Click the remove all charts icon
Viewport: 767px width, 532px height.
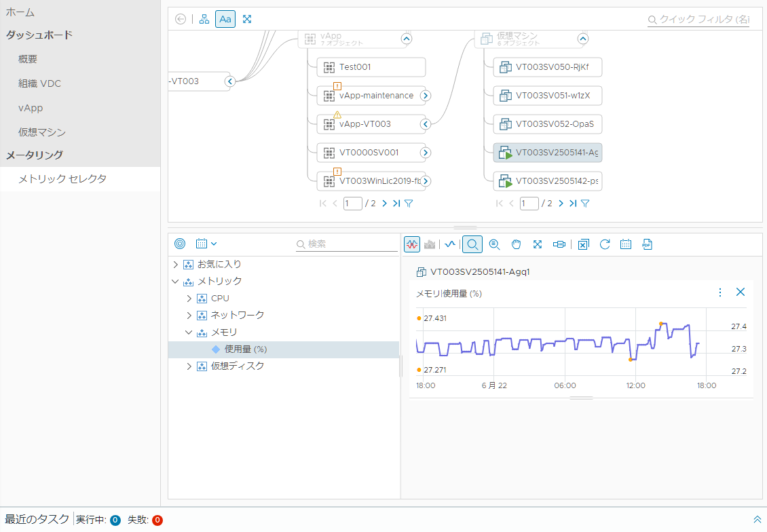[583, 244]
